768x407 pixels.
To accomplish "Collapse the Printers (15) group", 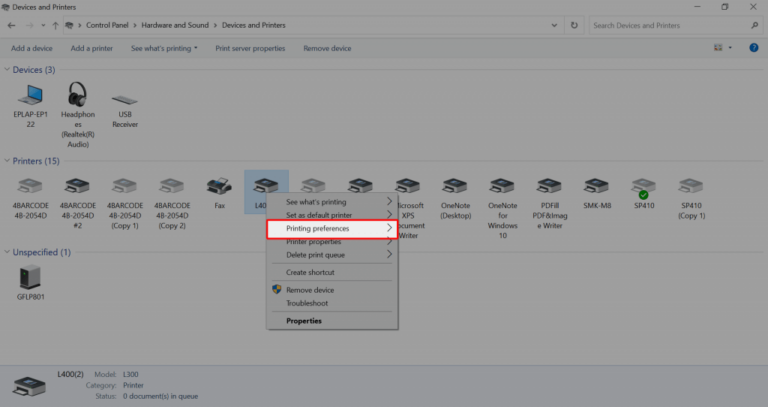I will tap(8, 161).
